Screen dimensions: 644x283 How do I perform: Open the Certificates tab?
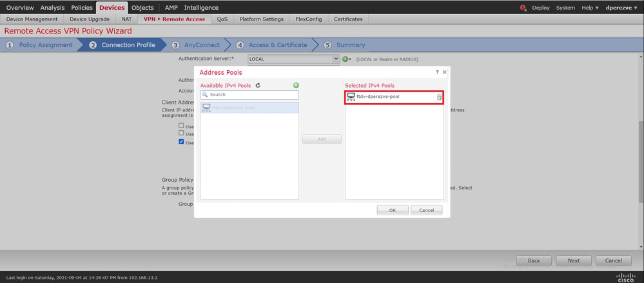[x=348, y=19]
